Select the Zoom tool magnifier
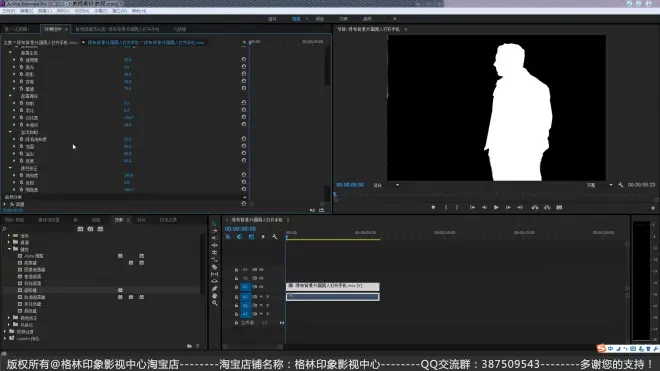This screenshot has width=660, height=371. [x=214, y=303]
